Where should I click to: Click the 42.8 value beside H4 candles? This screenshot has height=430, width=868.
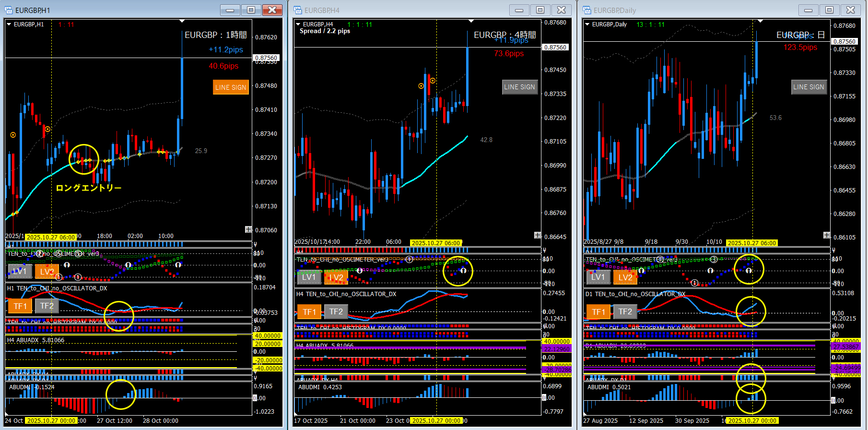click(x=486, y=140)
